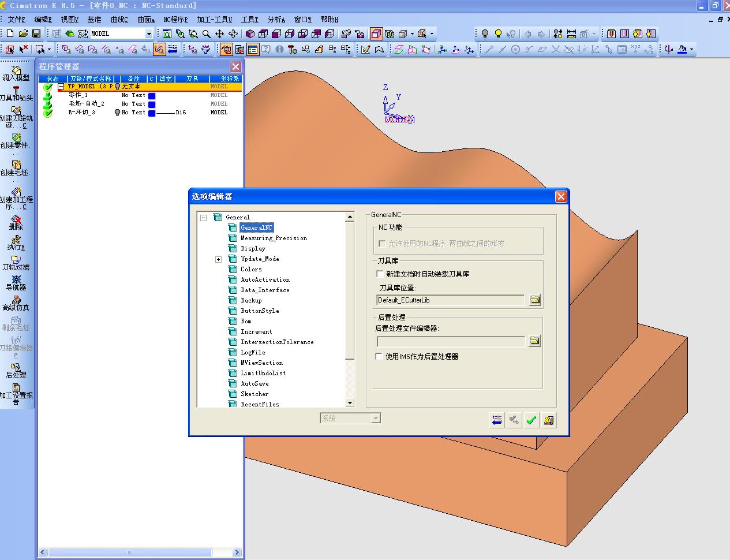Enable 新建文档时自动装载刀具库 checkbox

click(x=380, y=274)
